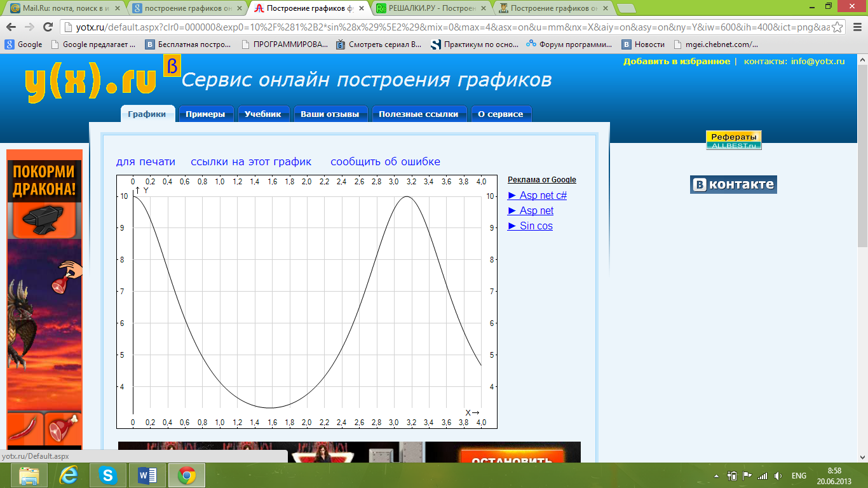Image resolution: width=868 pixels, height=488 pixels.
Task: Click the ENG language indicator
Action: 799,476
